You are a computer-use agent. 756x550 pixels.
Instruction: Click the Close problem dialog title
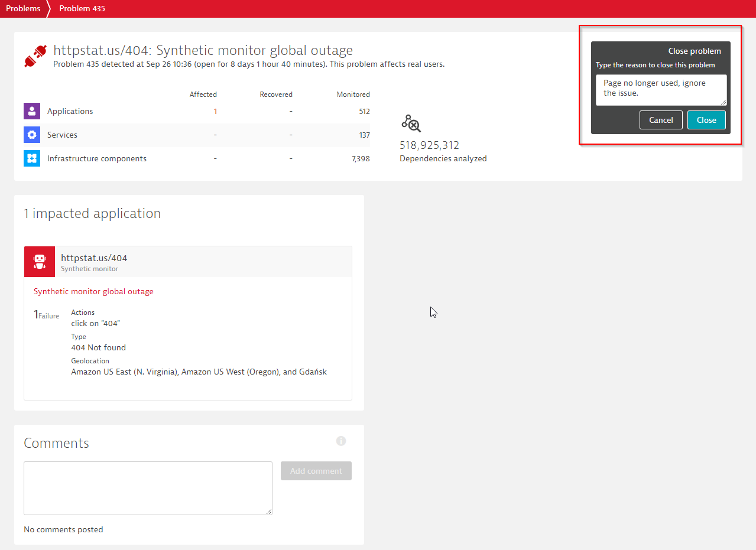pyautogui.click(x=695, y=51)
